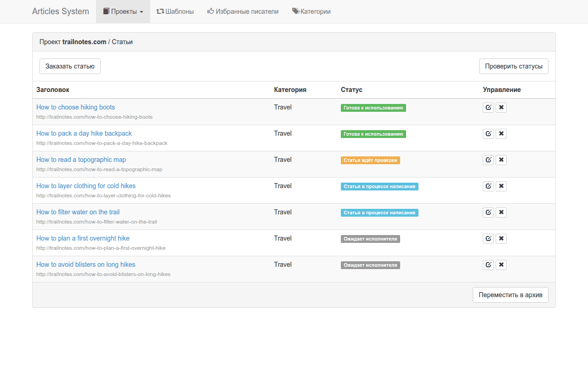
Task: Delete the 'How to filter water on the trail' article
Action: 501,213
